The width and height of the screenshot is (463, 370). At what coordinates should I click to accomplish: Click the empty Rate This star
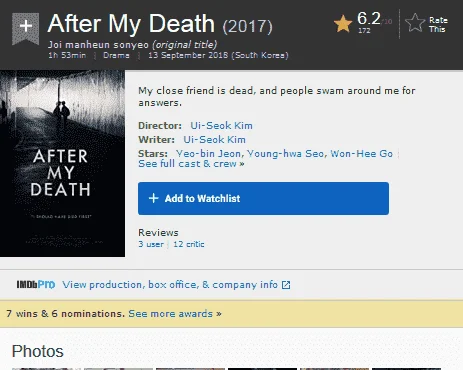(x=415, y=23)
